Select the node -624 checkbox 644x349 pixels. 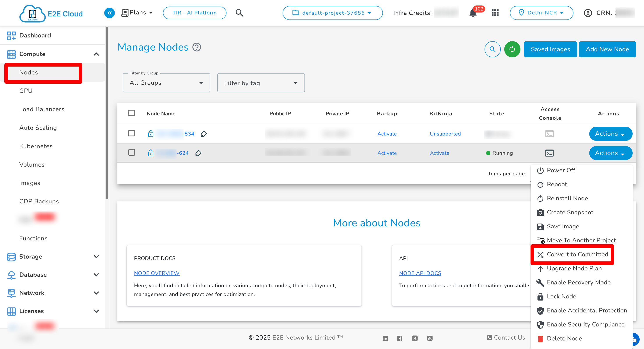pos(131,152)
